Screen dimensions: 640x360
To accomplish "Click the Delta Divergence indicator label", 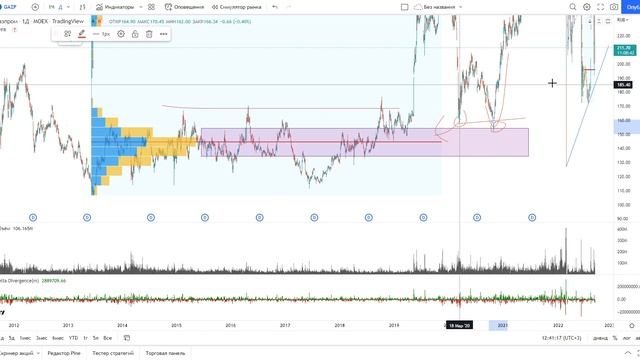I will pyautogui.click(x=19, y=281).
